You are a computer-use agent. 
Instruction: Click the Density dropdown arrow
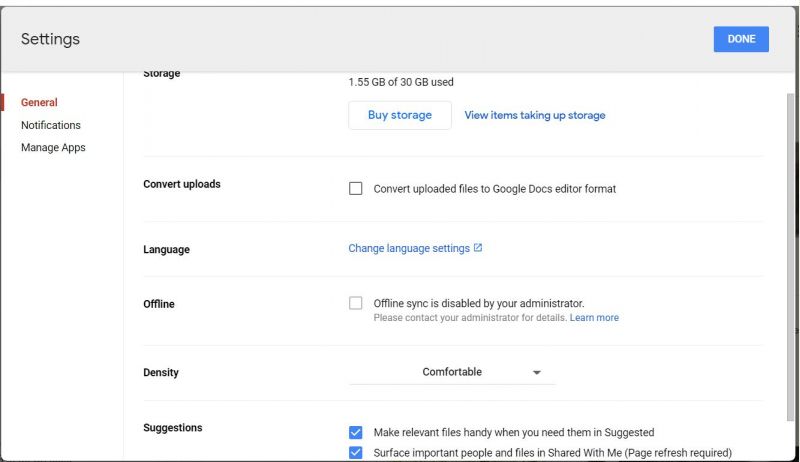point(536,373)
